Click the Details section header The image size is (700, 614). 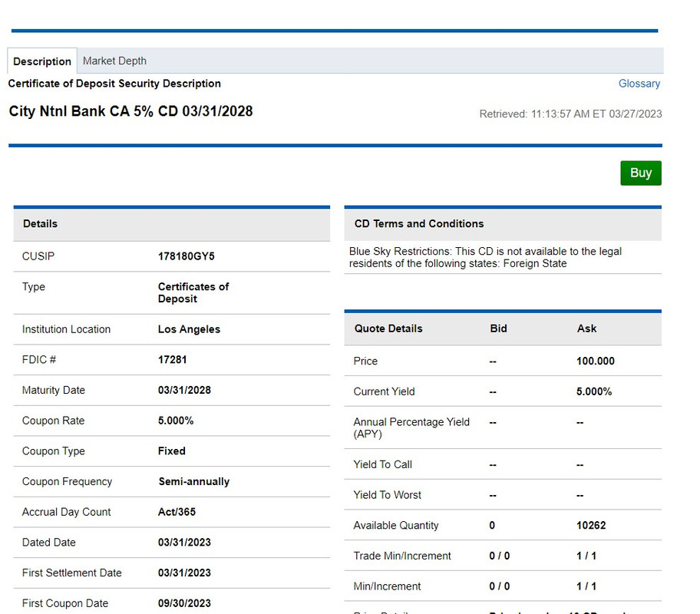pyautogui.click(x=172, y=223)
